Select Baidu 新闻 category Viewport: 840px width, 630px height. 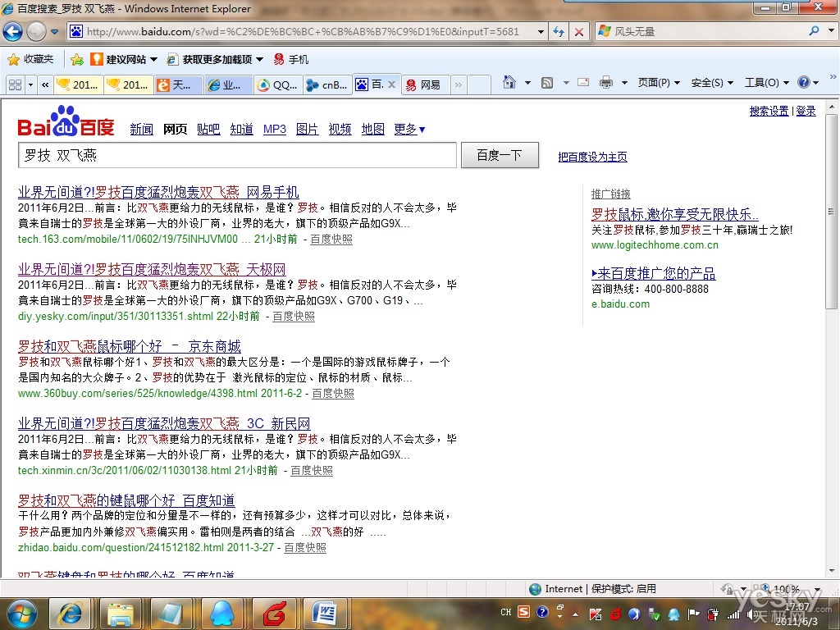[x=141, y=129]
